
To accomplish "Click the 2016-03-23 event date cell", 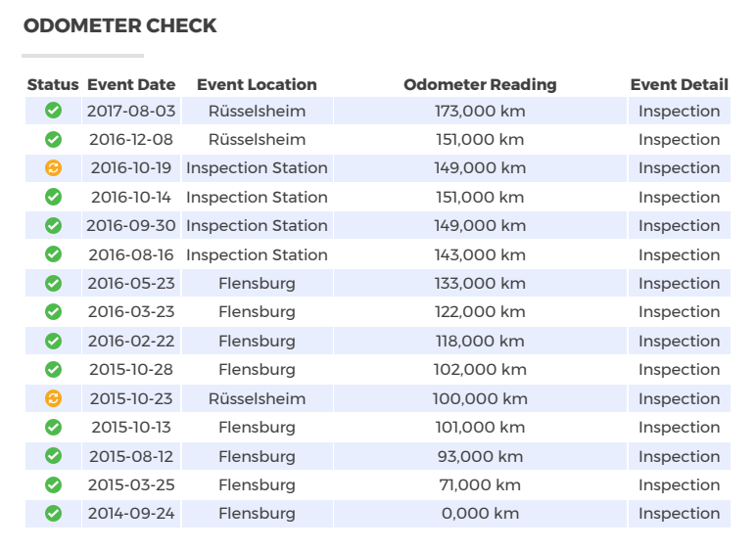I will [x=131, y=312].
